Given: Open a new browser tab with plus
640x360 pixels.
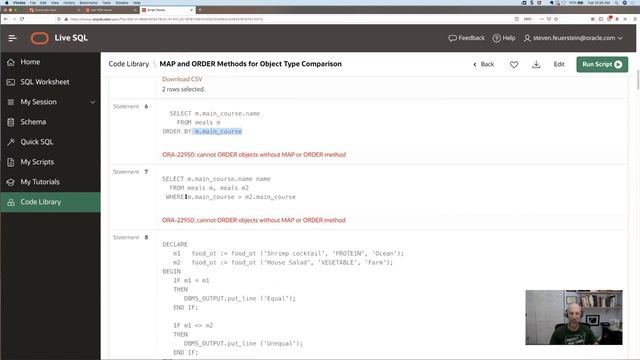Looking at the screenshot, I should 200,10.
